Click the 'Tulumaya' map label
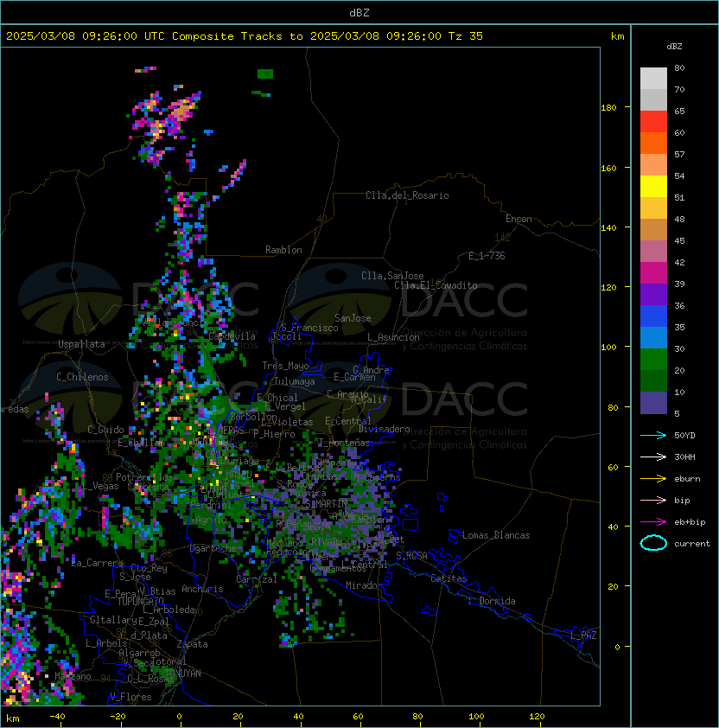The height and width of the screenshot is (728, 719). [x=295, y=381]
